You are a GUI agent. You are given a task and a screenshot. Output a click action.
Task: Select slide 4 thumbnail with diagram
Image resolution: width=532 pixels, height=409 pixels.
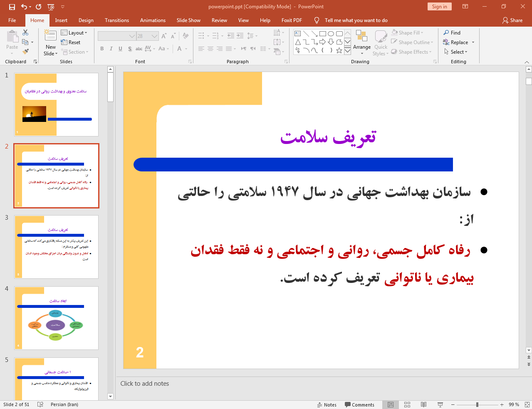57,318
